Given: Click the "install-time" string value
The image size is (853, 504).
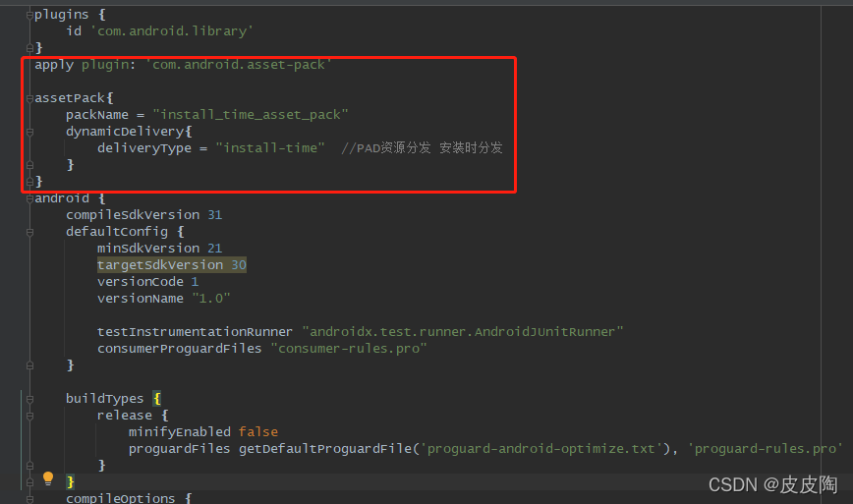Looking at the screenshot, I should coord(270,148).
